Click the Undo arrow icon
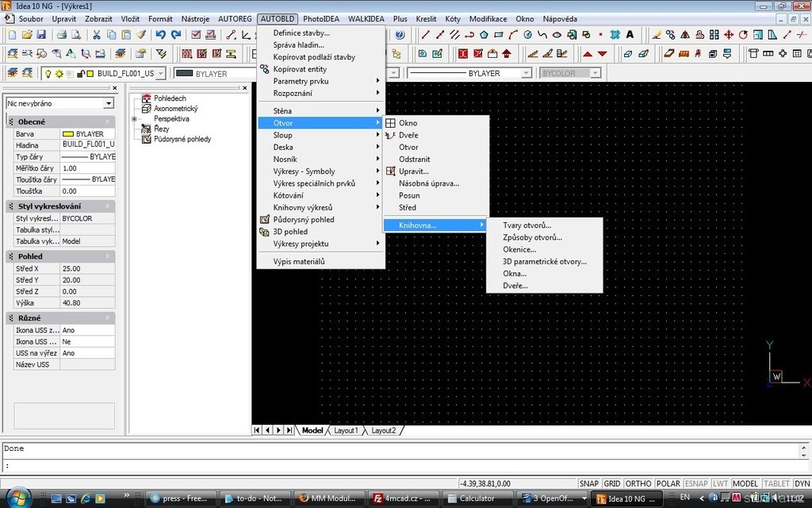 click(x=161, y=35)
